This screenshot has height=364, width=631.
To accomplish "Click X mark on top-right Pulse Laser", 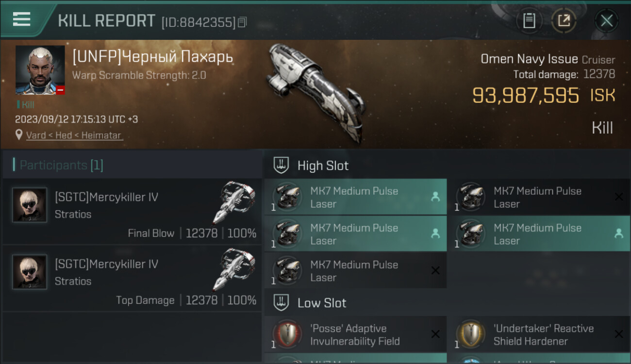I will click(x=618, y=197).
